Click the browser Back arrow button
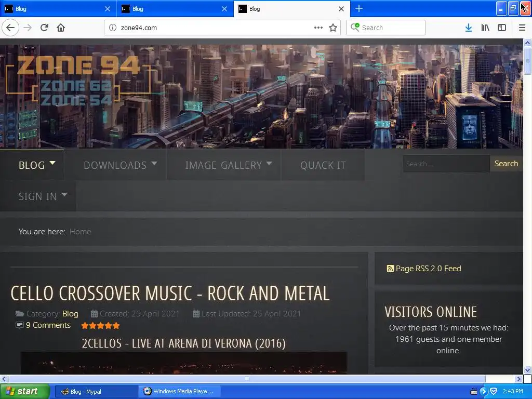 tap(10, 28)
